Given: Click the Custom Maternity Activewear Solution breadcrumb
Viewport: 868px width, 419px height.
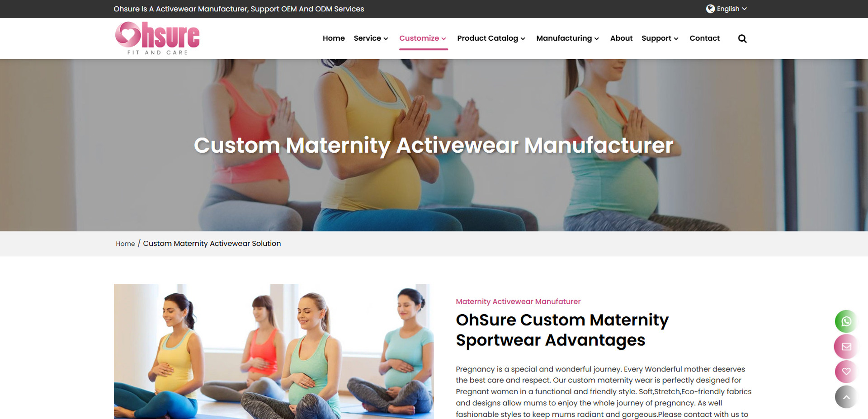Looking at the screenshot, I should (x=212, y=244).
